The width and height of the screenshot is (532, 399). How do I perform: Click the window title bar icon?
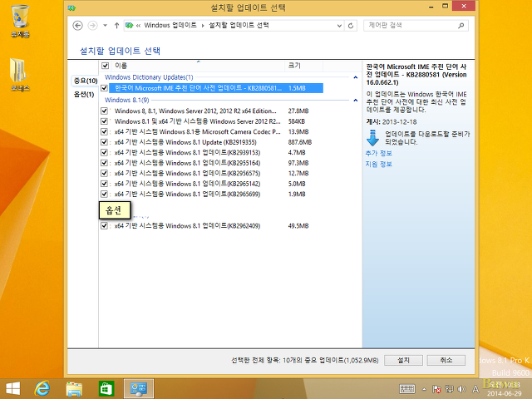(71, 7)
